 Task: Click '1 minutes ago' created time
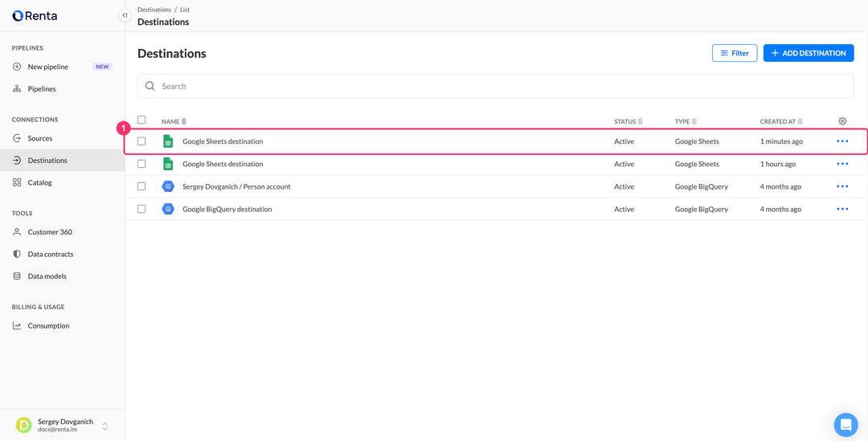[x=781, y=141]
